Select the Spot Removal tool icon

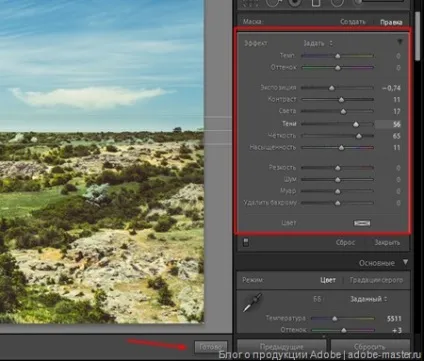pos(274,3)
